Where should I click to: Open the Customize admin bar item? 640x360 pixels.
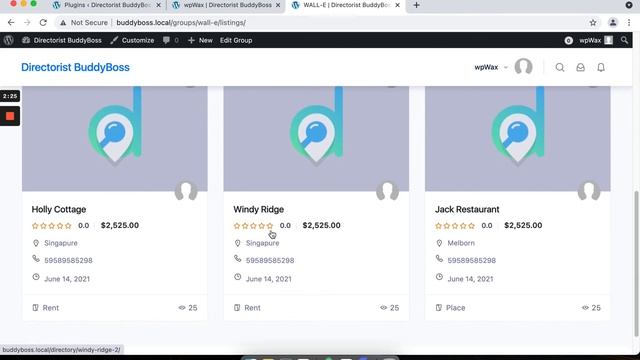tap(132, 40)
